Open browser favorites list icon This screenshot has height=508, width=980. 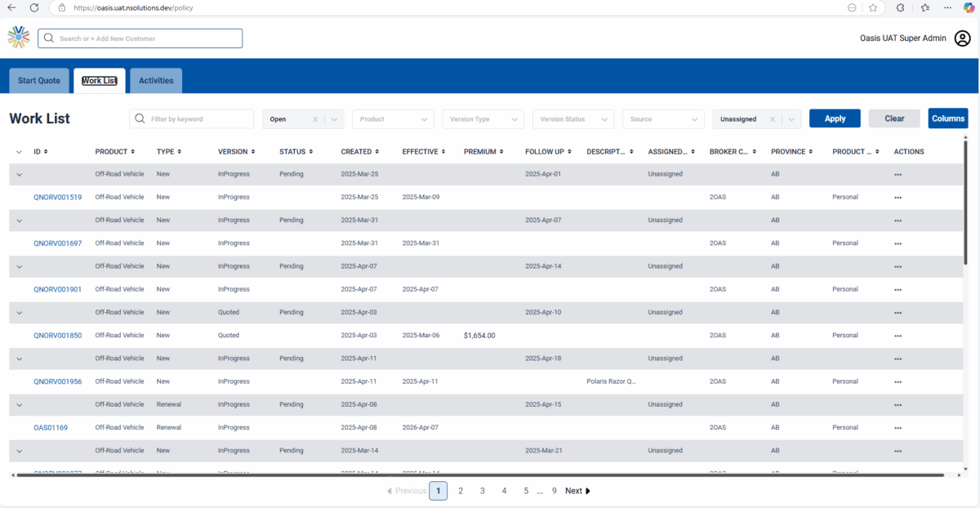pyautogui.click(x=924, y=7)
